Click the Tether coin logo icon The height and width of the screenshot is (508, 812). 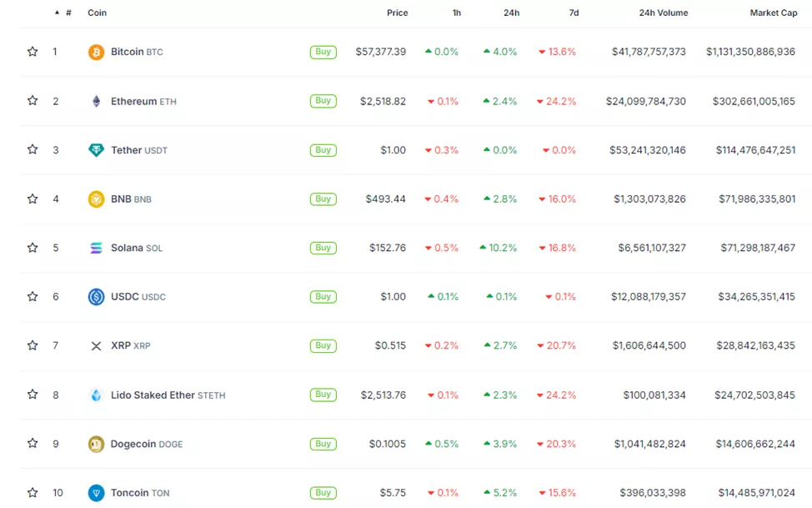(x=96, y=150)
